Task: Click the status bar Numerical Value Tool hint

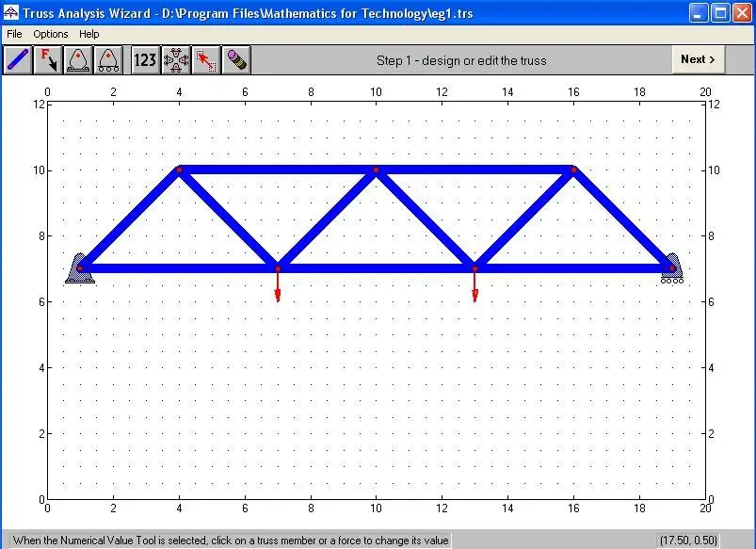Action: [x=231, y=541]
